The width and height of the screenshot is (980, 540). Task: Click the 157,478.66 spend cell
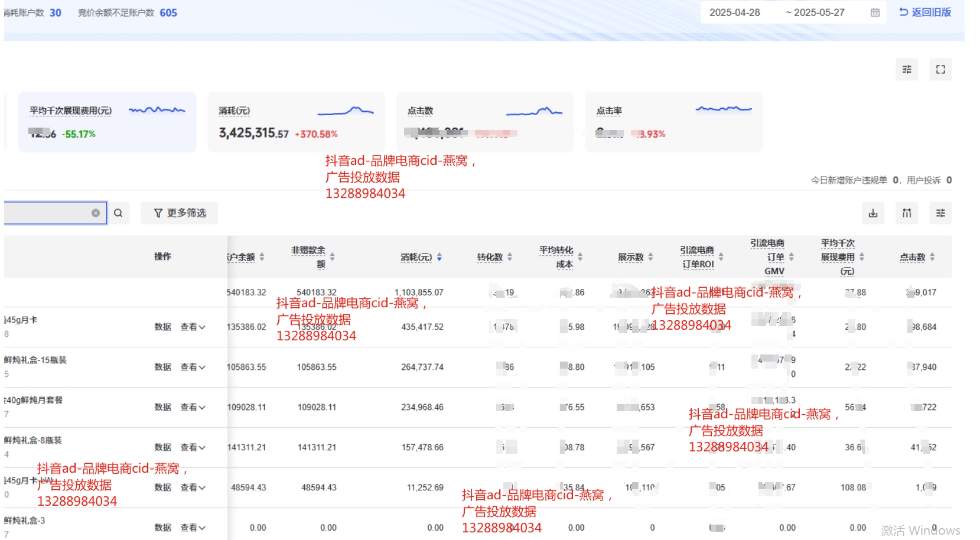(422, 447)
